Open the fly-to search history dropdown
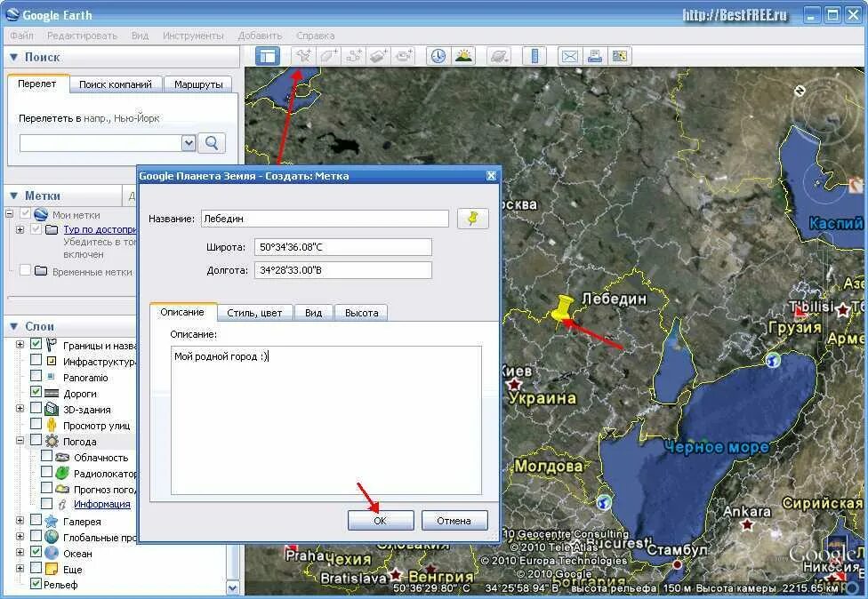Image resolution: width=868 pixels, height=599 pixels. (189, 143)
